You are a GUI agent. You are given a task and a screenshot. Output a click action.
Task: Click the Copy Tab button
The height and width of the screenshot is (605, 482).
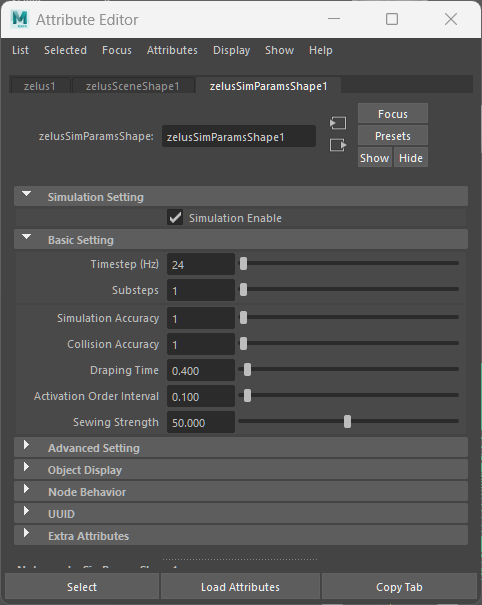click(x=399, y=587)
